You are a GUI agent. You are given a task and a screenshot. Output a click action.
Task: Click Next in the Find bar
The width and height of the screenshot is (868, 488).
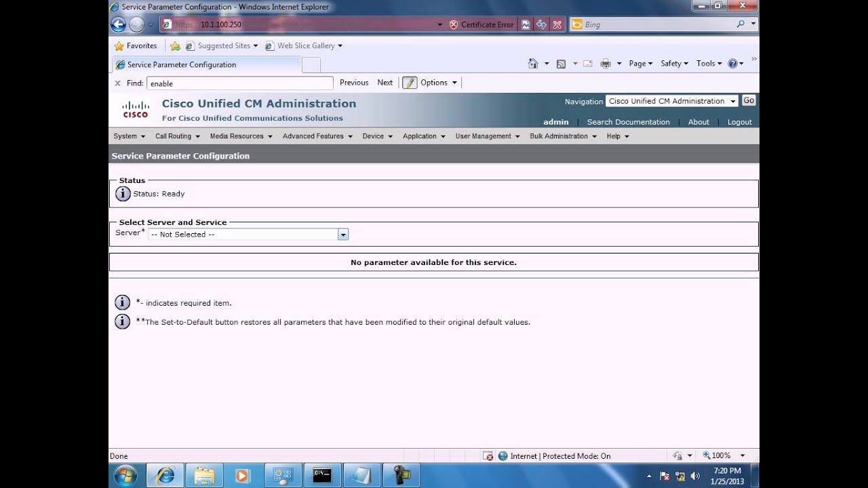point(385,83)
